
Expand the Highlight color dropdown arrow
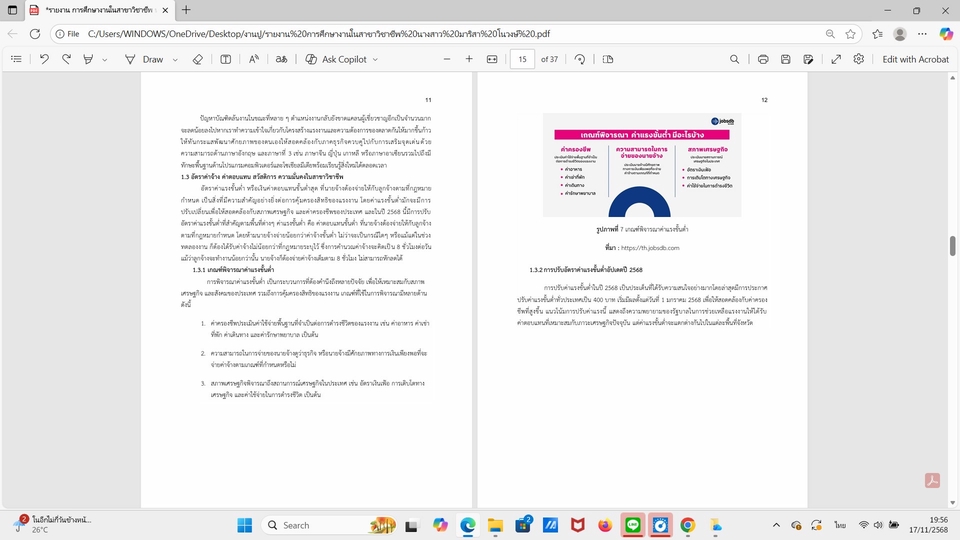click(104, 59)
